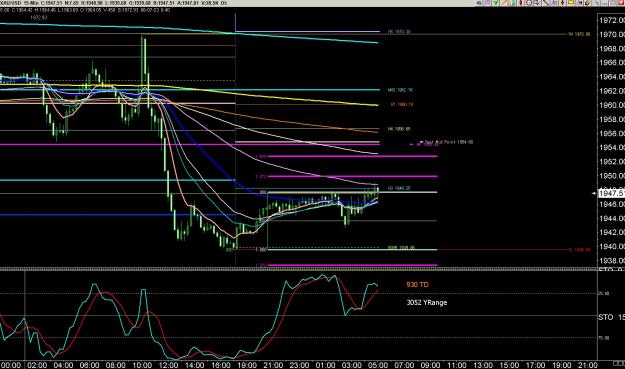
Task: Click 17:00 on the time axis
Action: 535,365
